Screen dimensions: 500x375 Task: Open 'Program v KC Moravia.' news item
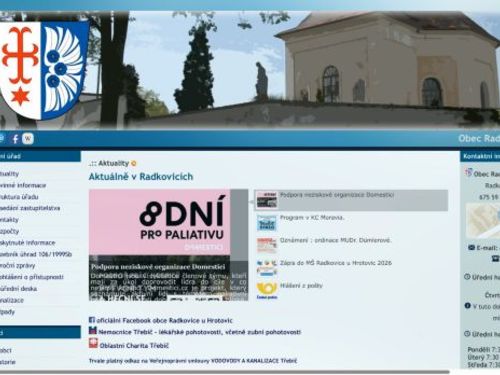click(x=312, y=218)
